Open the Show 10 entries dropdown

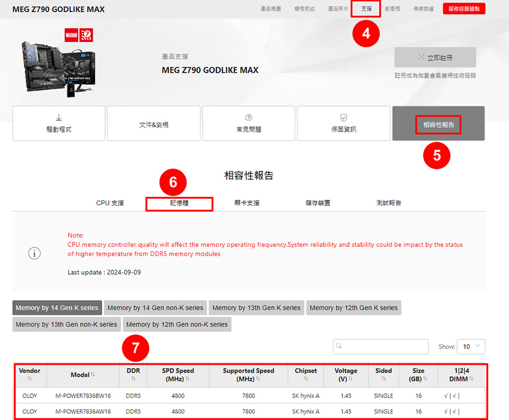pyautogui.click(x=471, y=347)
